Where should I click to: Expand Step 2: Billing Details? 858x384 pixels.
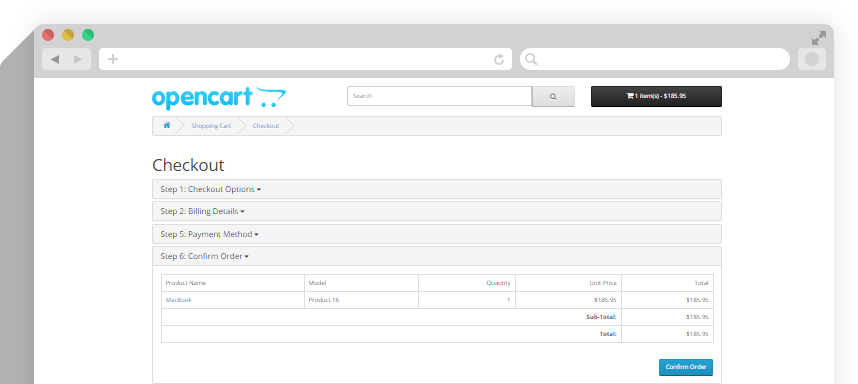pyautogui.click(x=202, y=211)
